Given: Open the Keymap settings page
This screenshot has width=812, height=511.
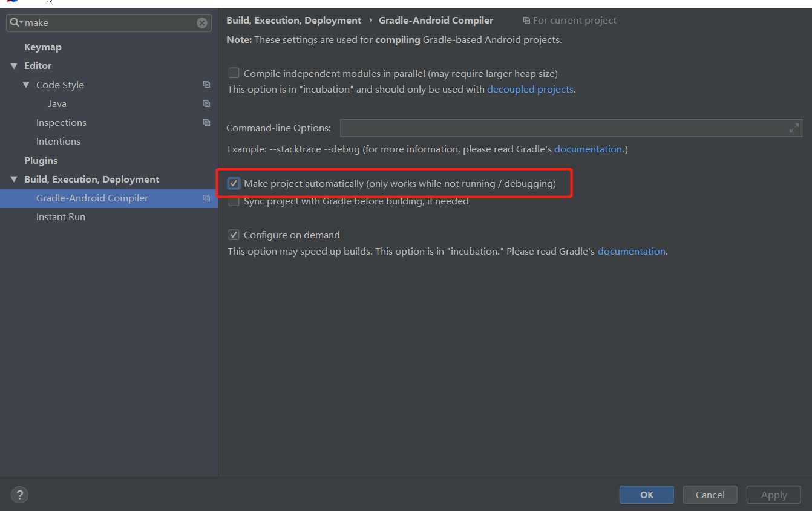Looking at the screenshot, I should (43, 47).
